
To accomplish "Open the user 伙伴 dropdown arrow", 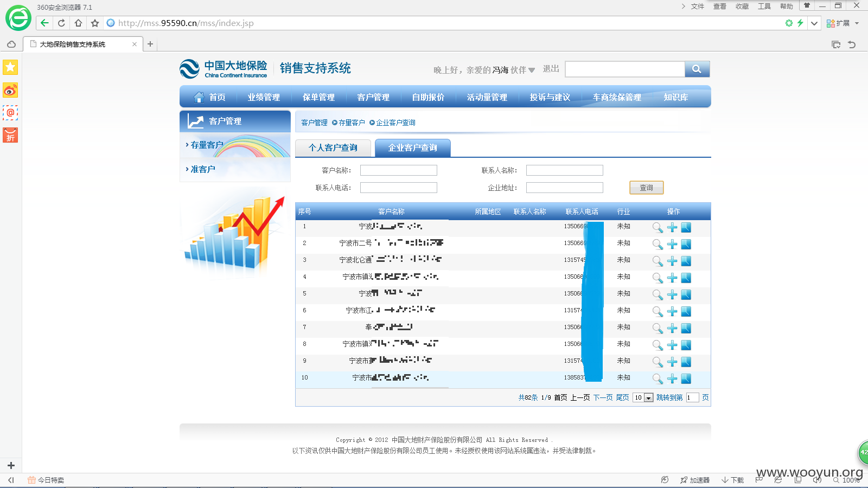I will (532, 70).
